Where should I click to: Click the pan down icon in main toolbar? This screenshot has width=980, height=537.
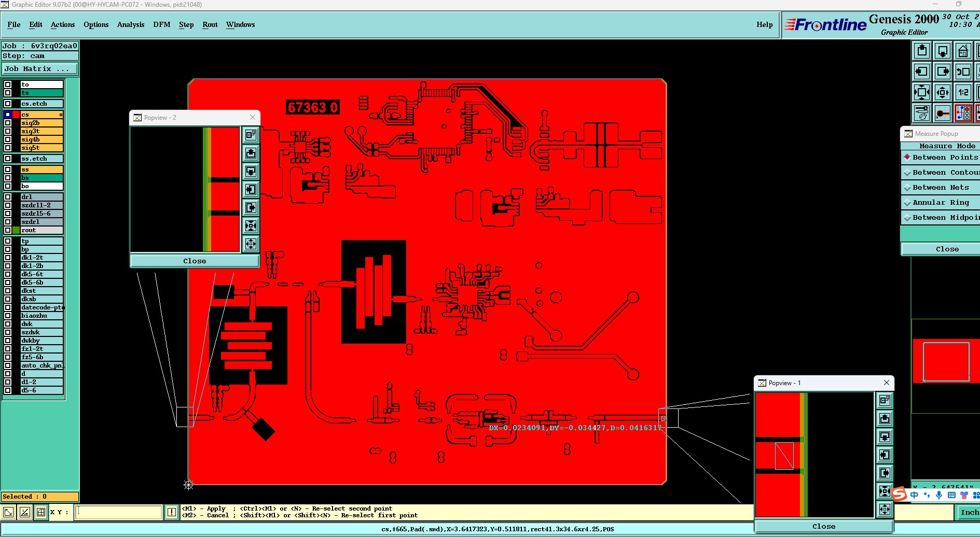(x=943, y=51)
